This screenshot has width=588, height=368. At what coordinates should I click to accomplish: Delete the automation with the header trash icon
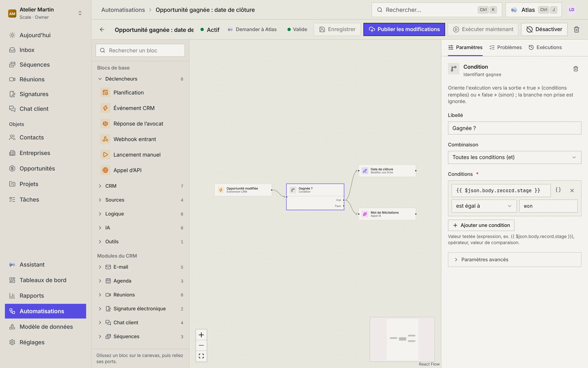click(x=576, y=29)
